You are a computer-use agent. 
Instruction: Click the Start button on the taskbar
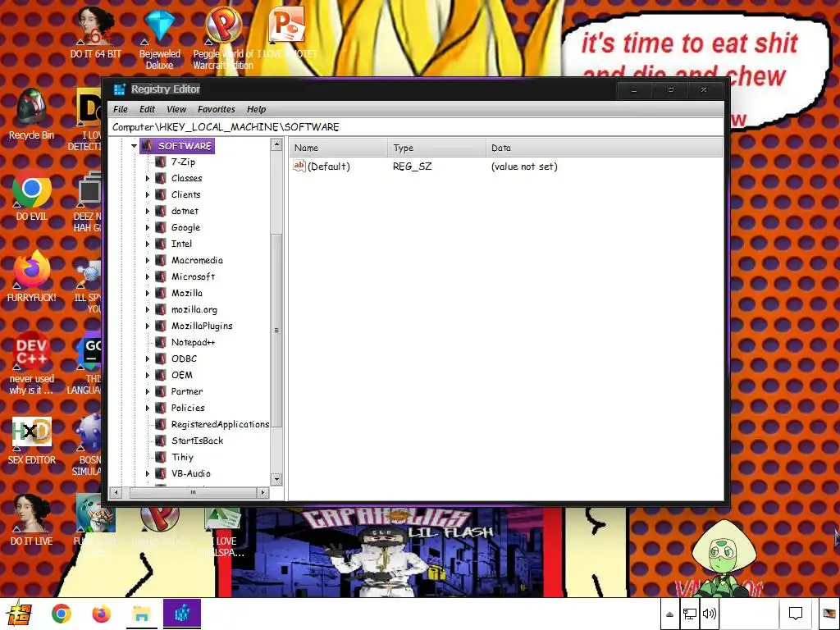(19, 614)
